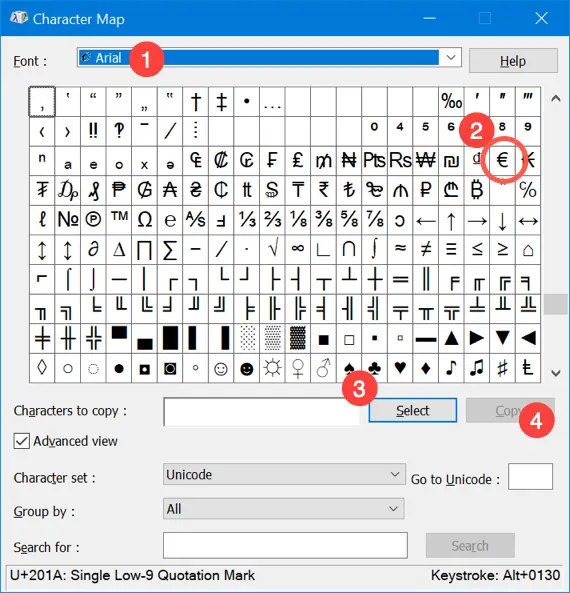The width and height of the screenshot is (570, 593).
Task: Open the Group by All dropdown
Action: tap(283, 509)
